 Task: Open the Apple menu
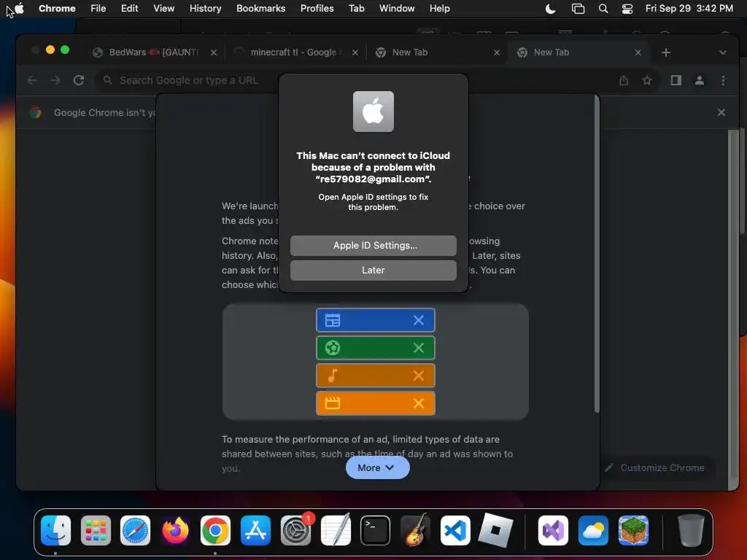(19, 8)
